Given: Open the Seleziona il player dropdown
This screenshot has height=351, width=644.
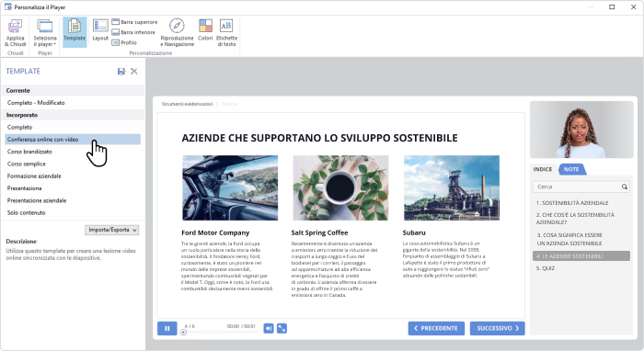Looking at the screenshot, I should click(45, 33).
